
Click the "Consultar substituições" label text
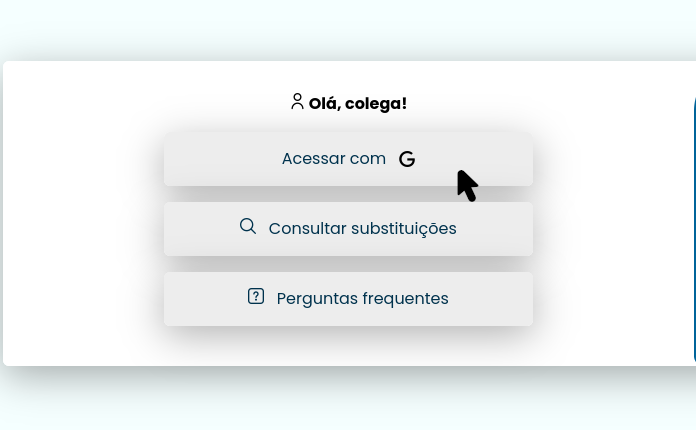[362, 229]
